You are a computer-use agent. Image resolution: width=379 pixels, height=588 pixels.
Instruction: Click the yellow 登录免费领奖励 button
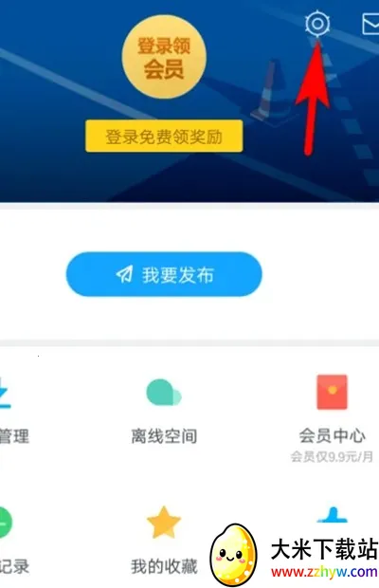(164, 137)
